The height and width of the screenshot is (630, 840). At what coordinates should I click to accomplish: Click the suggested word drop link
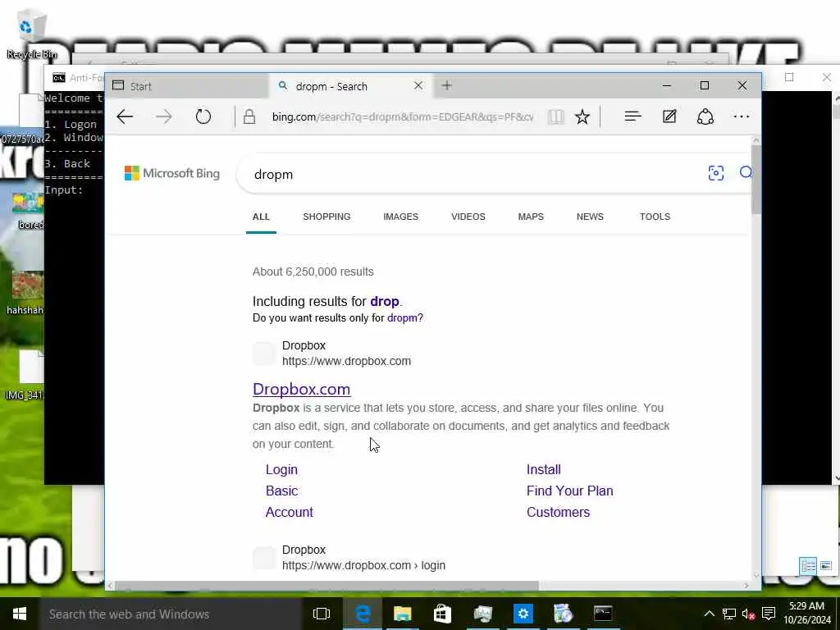click(384, 301)
